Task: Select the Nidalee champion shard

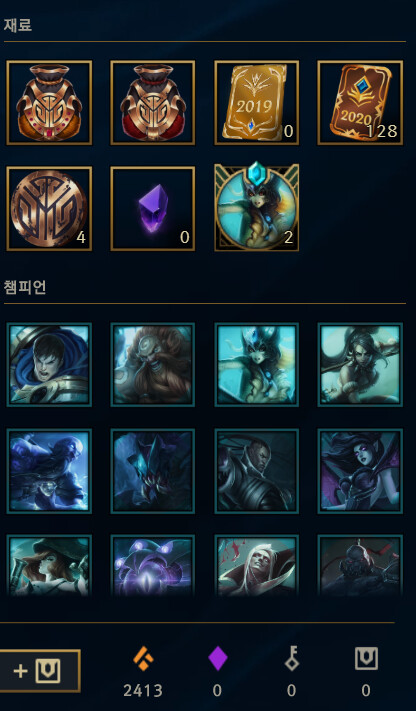Action: [360, 365]
